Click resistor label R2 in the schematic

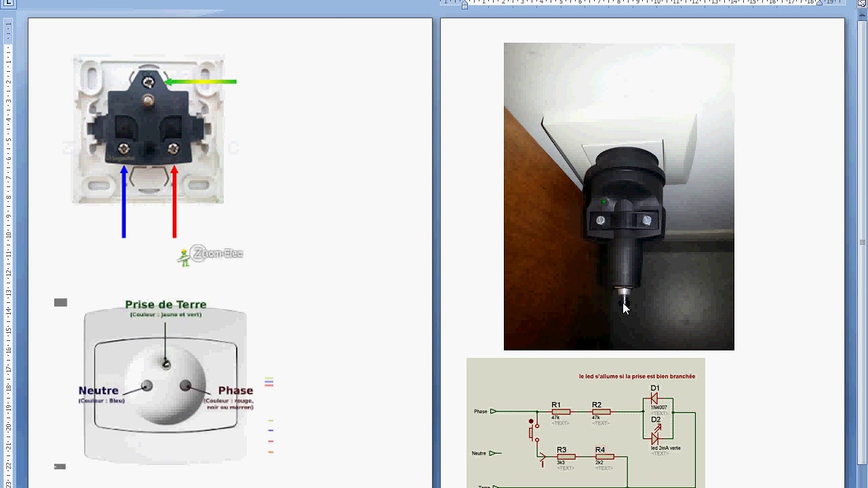coord(596,405)
